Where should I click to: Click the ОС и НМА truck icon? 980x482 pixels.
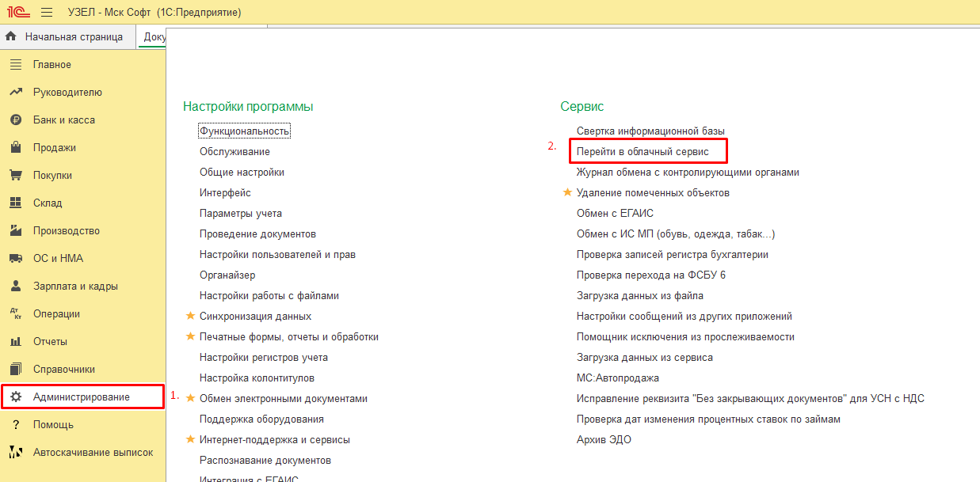15,259
